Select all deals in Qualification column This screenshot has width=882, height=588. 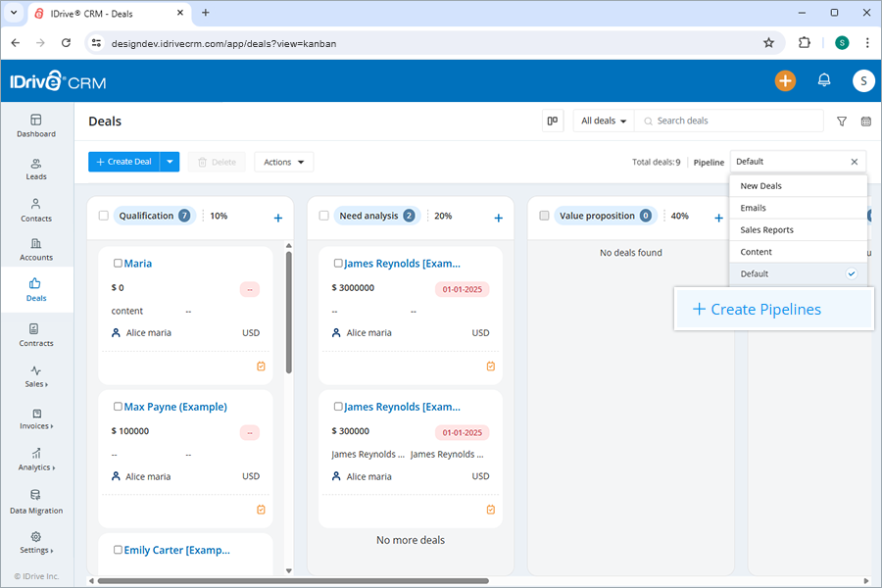(x=103, y=216)
